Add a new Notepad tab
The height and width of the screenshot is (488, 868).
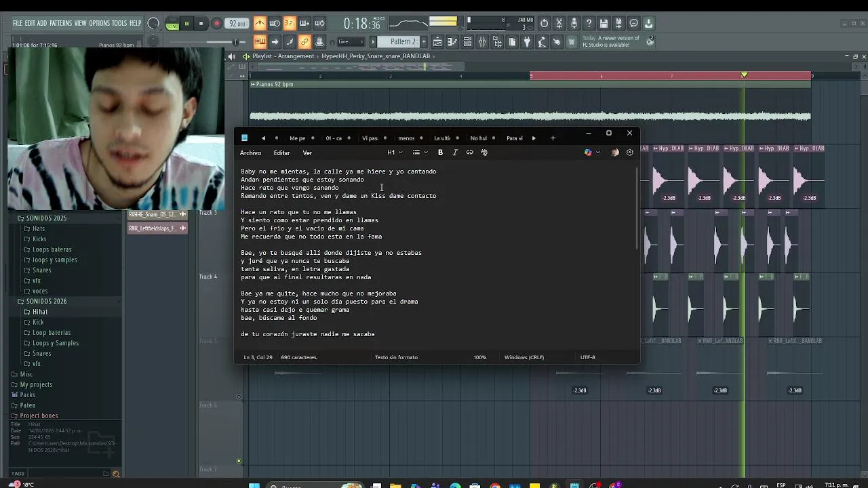coord(553,138)
